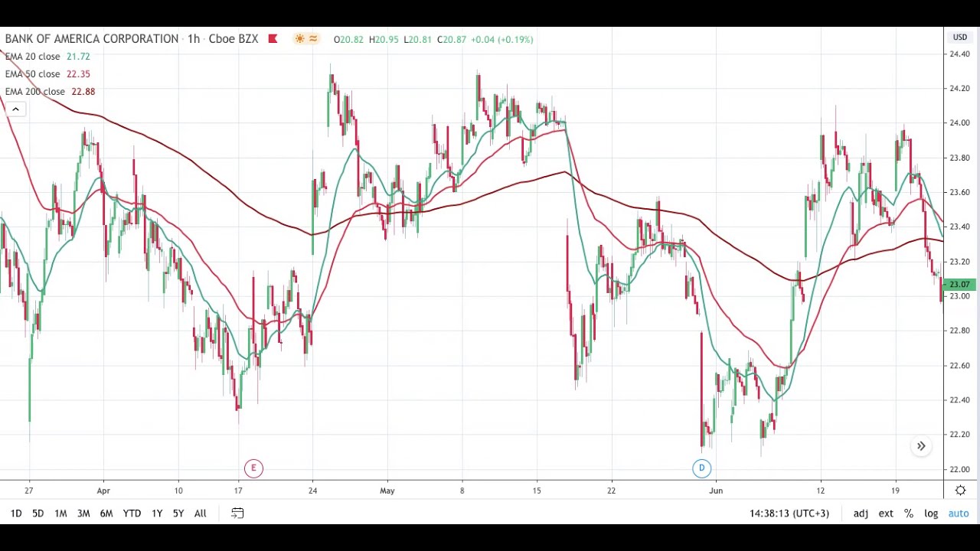Toggle the auto scale
Viewport: 980px width, 551px height.
(959, 514)
